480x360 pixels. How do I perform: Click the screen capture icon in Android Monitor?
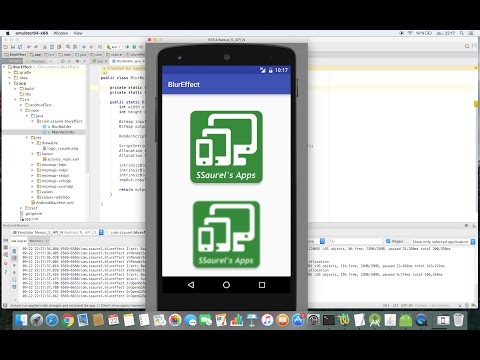(x=6, y=240)
